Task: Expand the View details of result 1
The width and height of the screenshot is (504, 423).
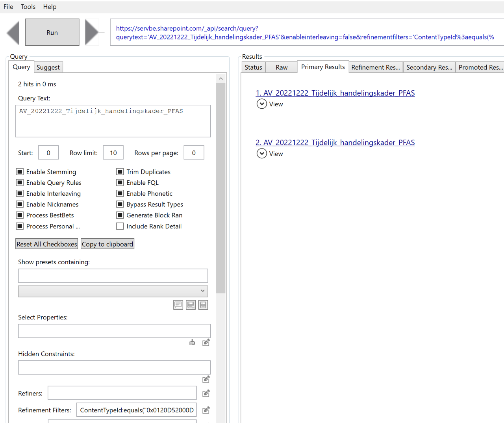Action: click(x=262, y=104)
